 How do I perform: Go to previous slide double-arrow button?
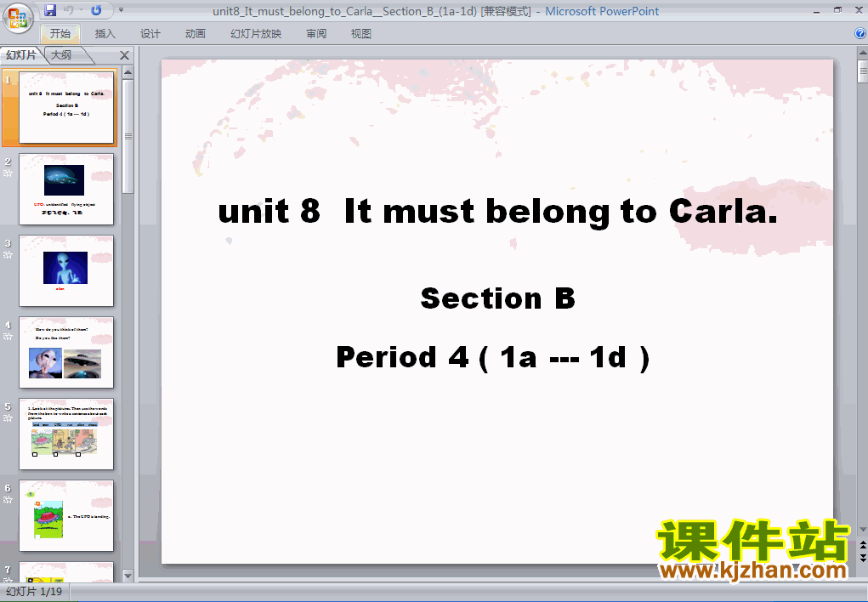pos(862,546)
